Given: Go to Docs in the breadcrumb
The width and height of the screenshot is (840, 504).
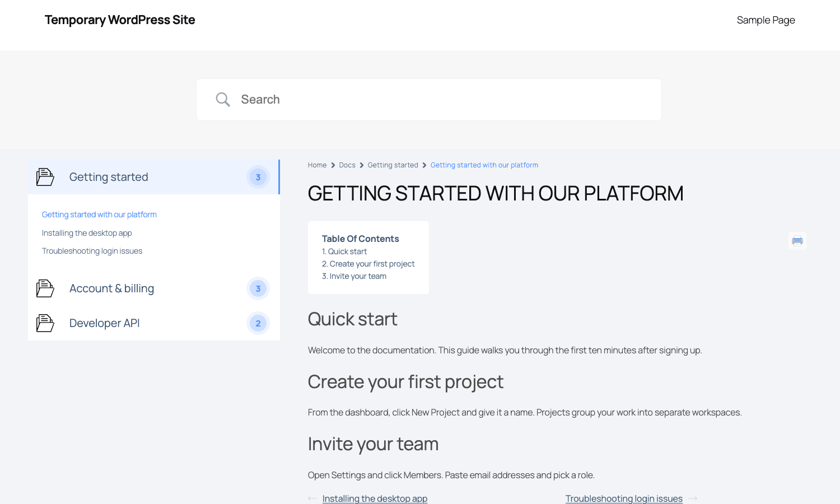Looking at the screenshot, I should tap(347, 165).
